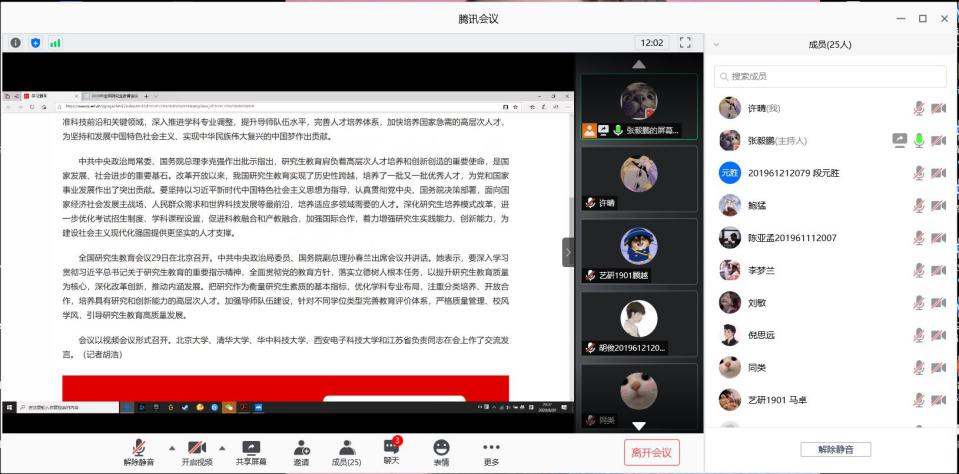Open the 共享屏幕 screen share tool
The width and height of the screenshot is (959, 474).
(251, 452)
